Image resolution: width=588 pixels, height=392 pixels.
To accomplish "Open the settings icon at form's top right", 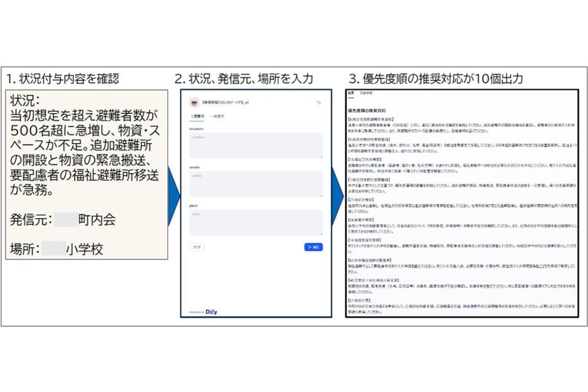I will pyautogui.click(x=318, y=102).
